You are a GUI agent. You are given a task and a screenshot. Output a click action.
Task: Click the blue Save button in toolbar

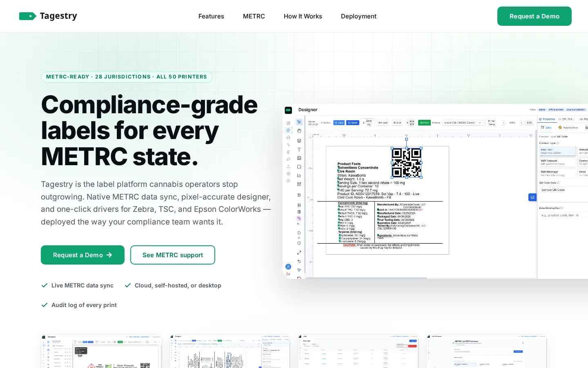pyautogui.click(x=353, y=123)
